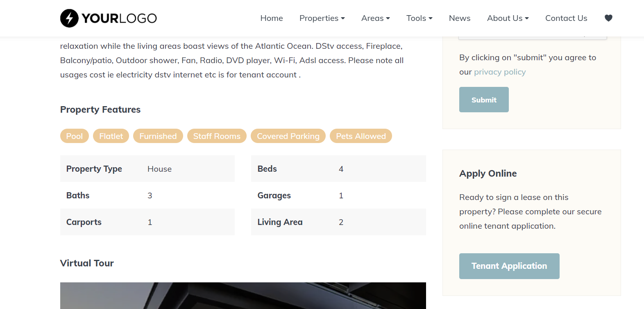Screen dimensions: 644x309
Task: Select the Covered Parking feature tag
Action: pyautogui.click(x=288, y=136)
